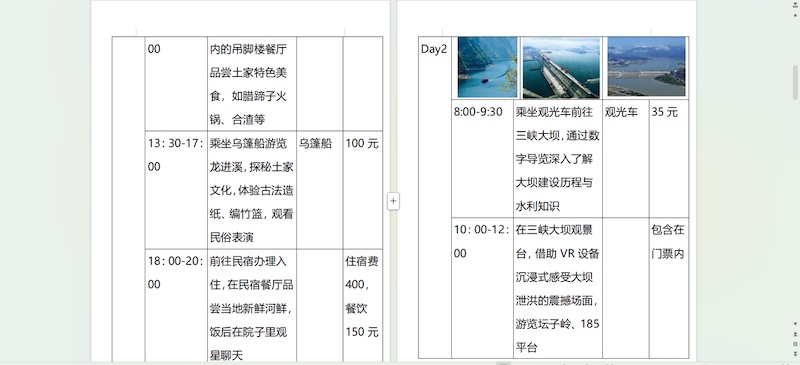Click the text 乘坐乌篷船游览

tap(248, 143)
